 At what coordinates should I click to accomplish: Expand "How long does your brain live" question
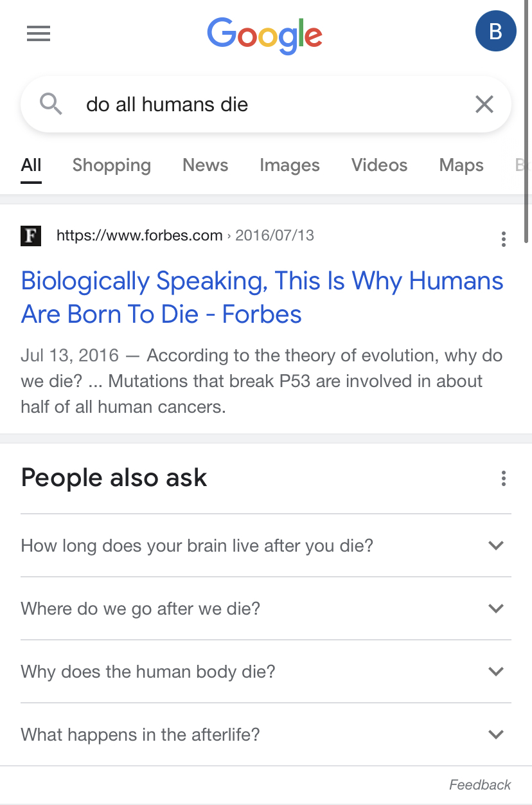(266, 546)
